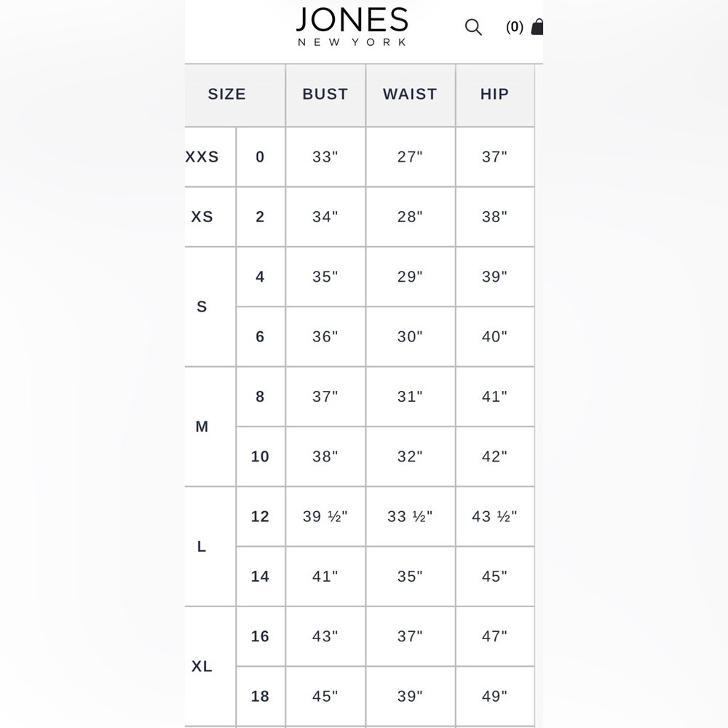728x728 pixels.
Task: Open the search magnifier icon
Action: 473,28
